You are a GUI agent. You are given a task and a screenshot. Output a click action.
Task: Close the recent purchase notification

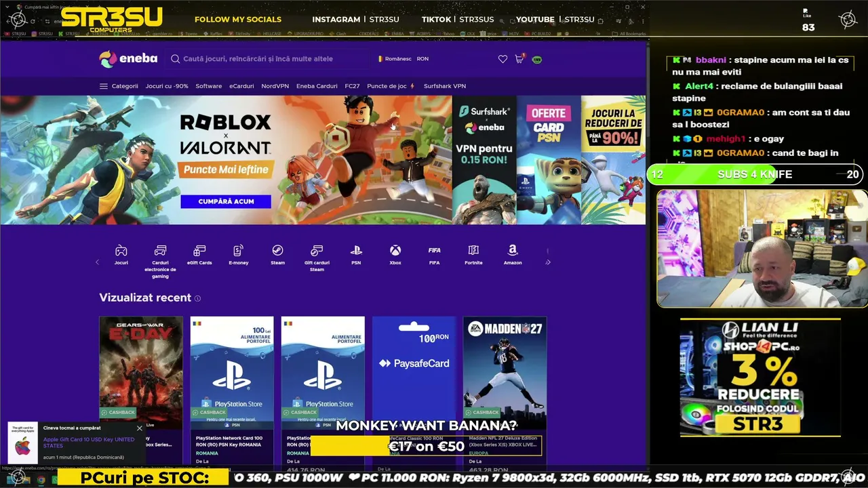(x=140, y=428)
